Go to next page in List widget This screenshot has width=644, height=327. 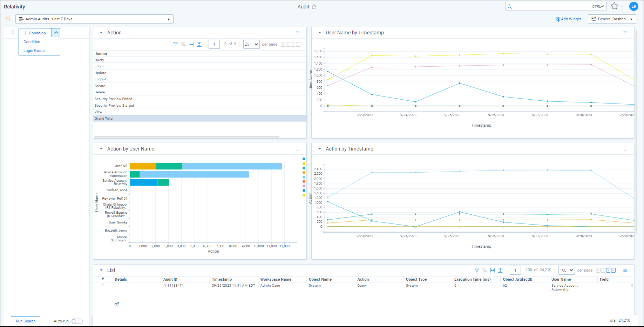pyautogui.click(x=608, y=270)
